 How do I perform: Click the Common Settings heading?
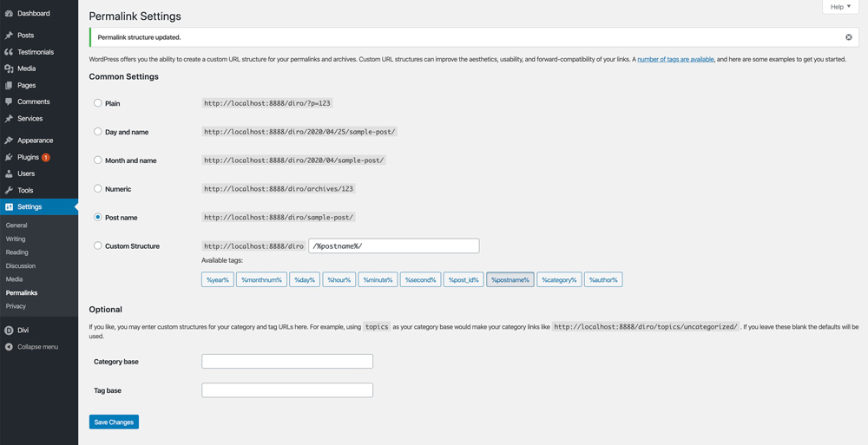[123, 76]
